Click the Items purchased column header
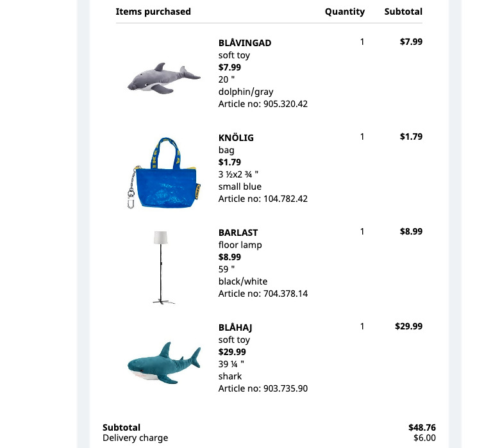 153,12
